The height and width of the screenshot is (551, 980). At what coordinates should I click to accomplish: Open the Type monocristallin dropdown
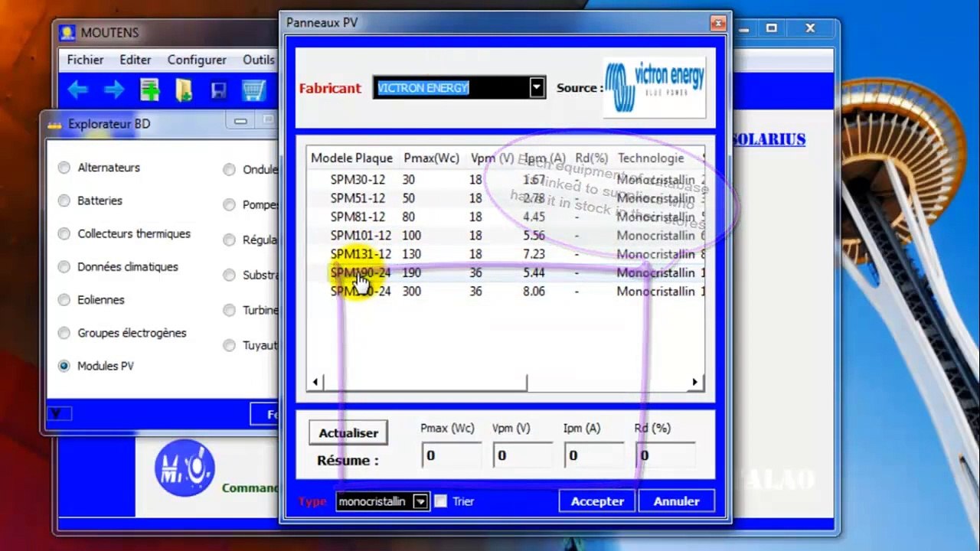pos(420,501)
